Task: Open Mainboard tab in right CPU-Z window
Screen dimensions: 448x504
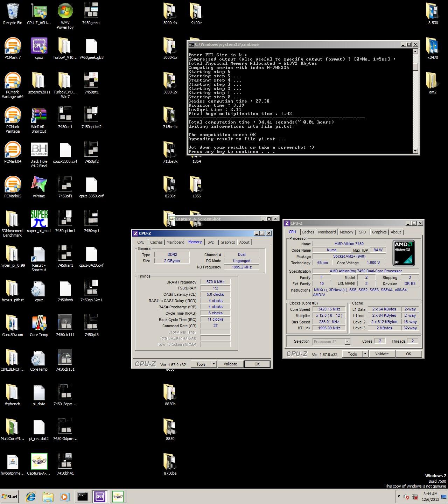Action: (x=327, y=232)
